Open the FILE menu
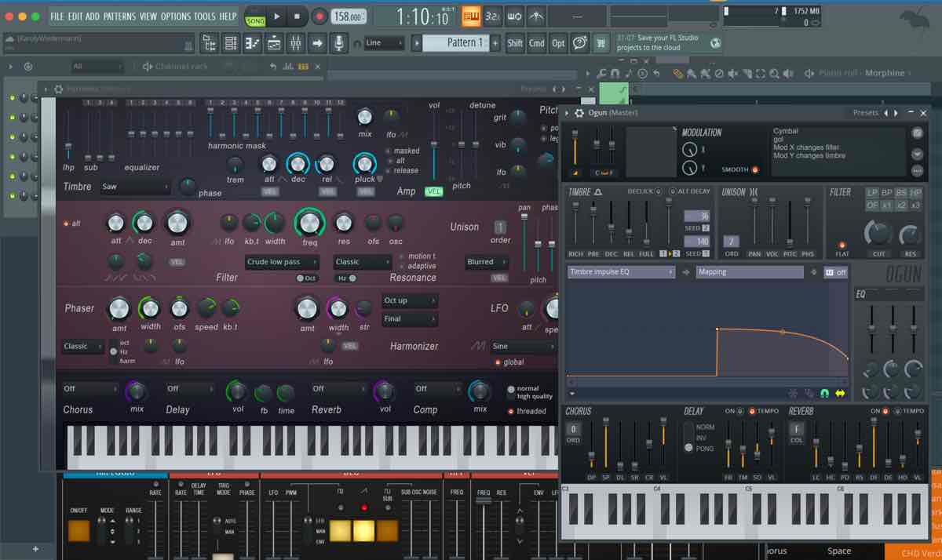Image resolution: width=942 pixels, height=560 pixels. click(x=57, y=16)
